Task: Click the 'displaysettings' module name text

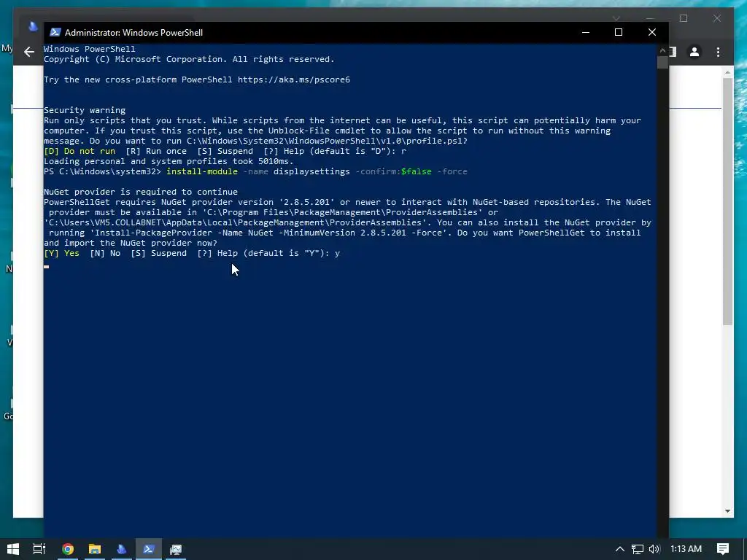Action: (311, 171)
